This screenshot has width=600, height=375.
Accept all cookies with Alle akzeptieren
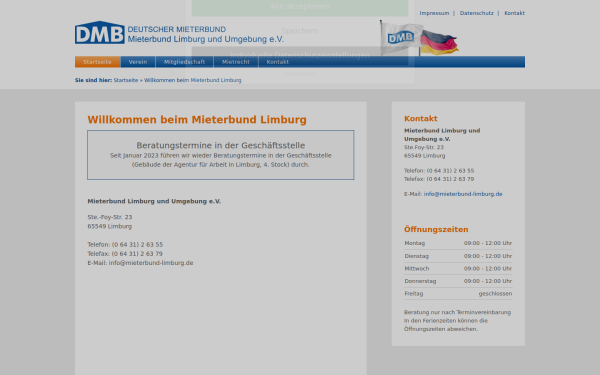[300, 7]
